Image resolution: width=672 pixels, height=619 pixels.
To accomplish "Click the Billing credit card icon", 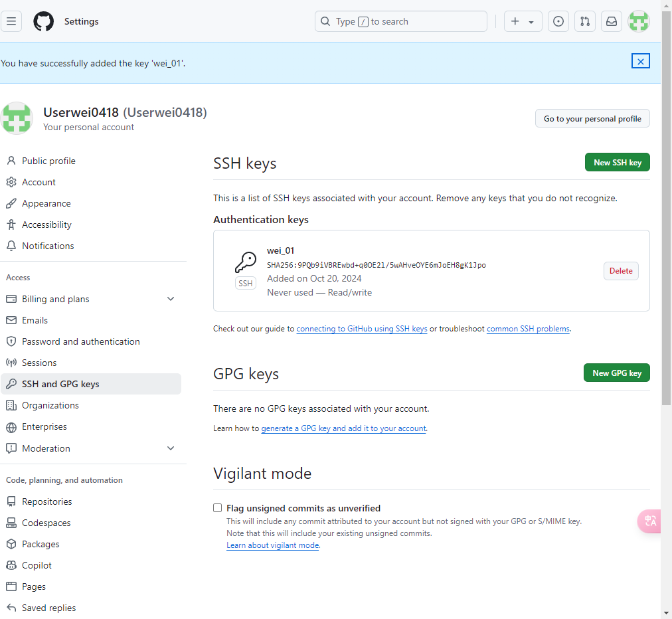I will (x=11, y=299).
